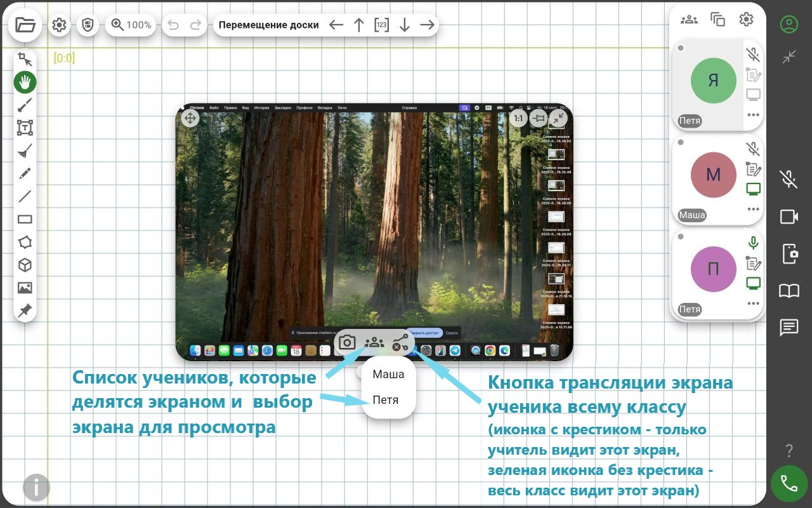Select Маша from the screen list
The image size is (812, 508).
coord(388,374)
